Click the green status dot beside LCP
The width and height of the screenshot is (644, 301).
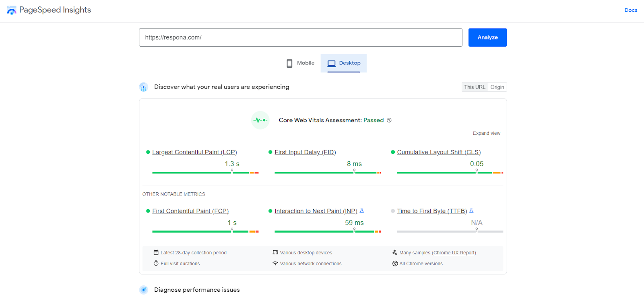148,152
